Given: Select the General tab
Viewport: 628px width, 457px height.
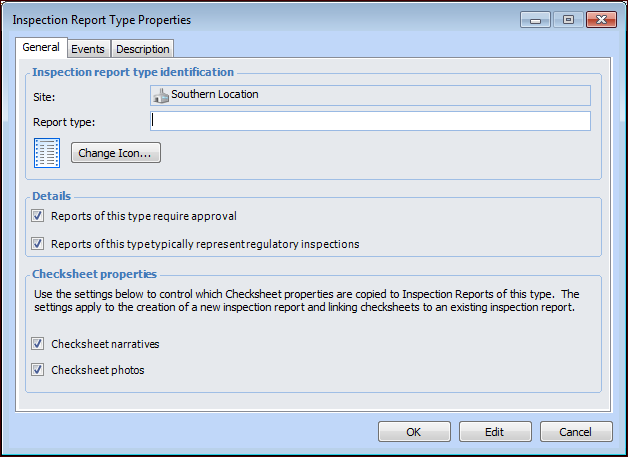Looking at the screenshot, I should coord(41,48).
